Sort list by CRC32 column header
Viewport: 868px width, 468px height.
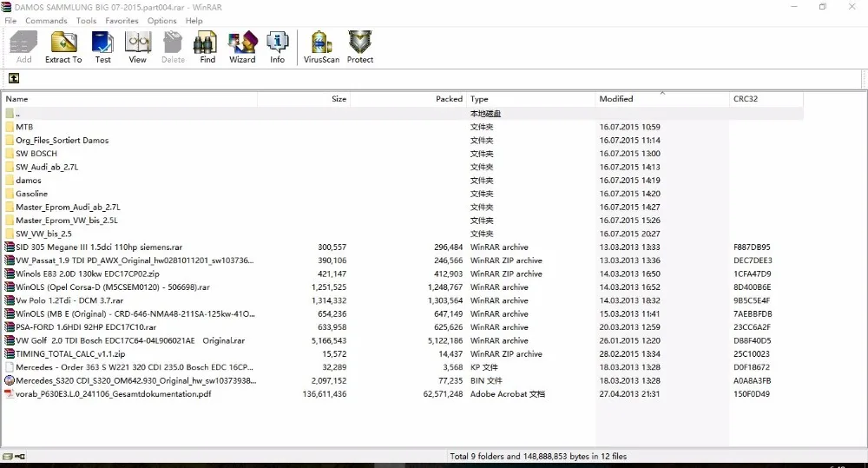[766, 99]
